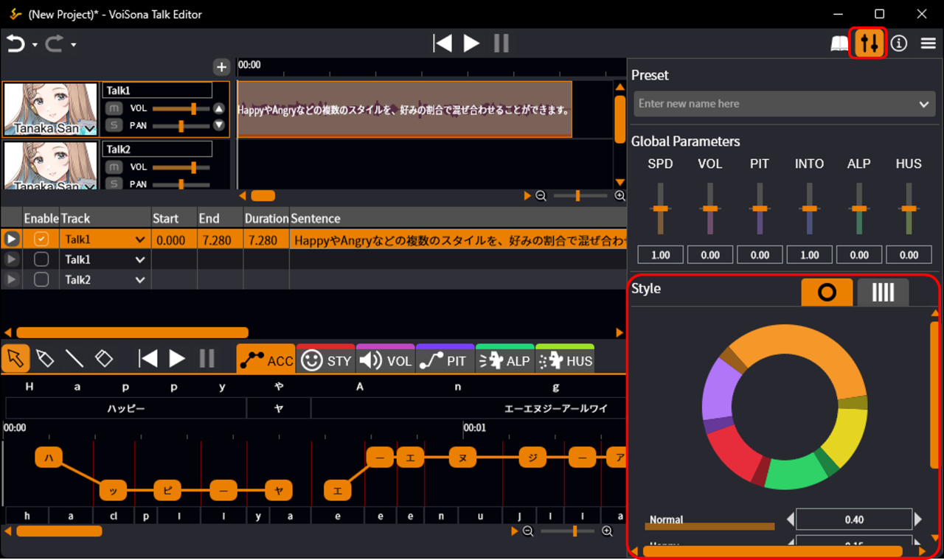Viewport: 944px width, 560px height.
Task: Click the undo arrow icon
Action: 15,44
